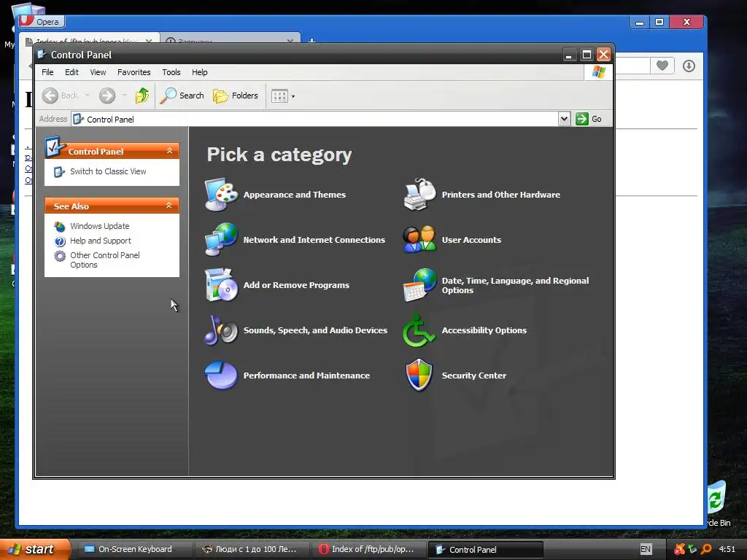
Task: Switch to Index of /ftp/pub taskbar button
Action: (x=368, y=550)
